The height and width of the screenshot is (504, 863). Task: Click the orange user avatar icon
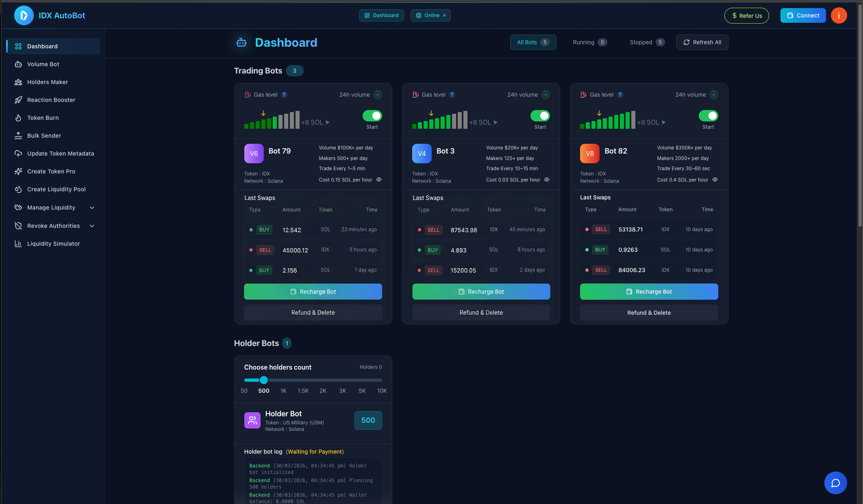click(x=839, y=15)
